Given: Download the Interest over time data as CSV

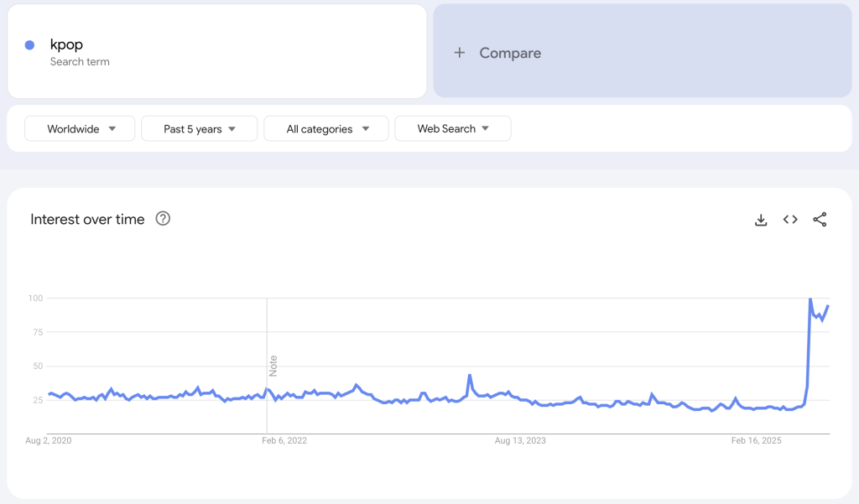Looking at the screenshot, I should 760,219.
